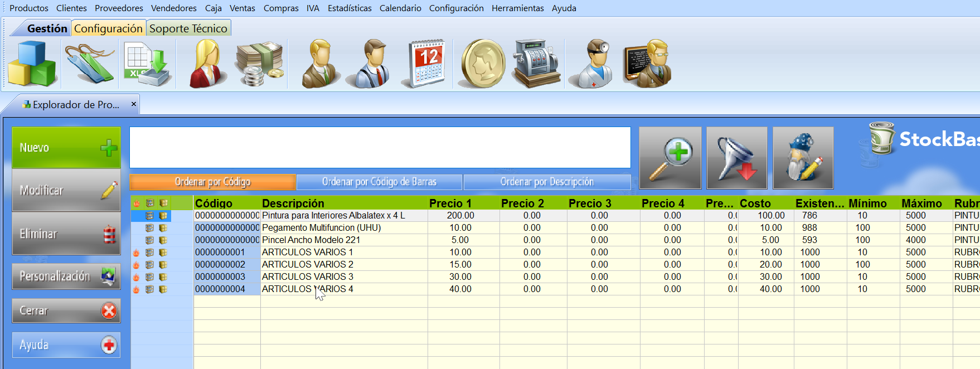The height and width of the screenshot is (369, 980).
Task: Open the cash register toolbar icon
Action: tap(536, 64)
